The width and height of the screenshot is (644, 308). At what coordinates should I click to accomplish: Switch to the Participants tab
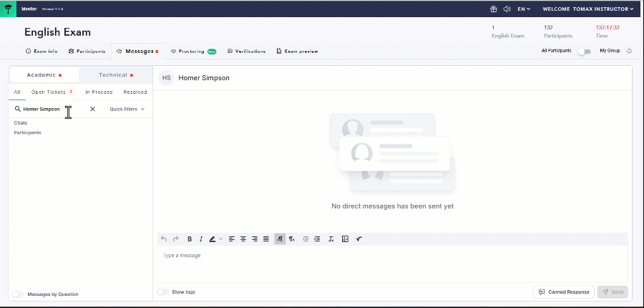pyautogui.click(x=87, y=52)
